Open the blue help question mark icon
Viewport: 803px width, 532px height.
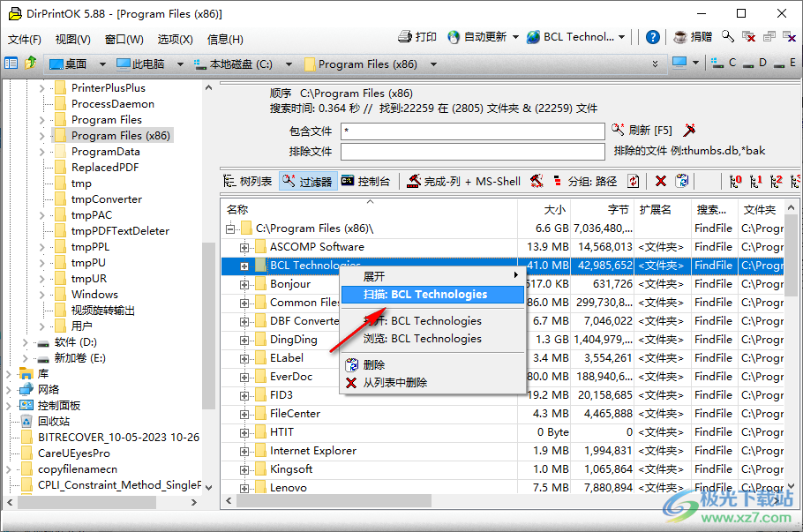(x=653, y=37)
